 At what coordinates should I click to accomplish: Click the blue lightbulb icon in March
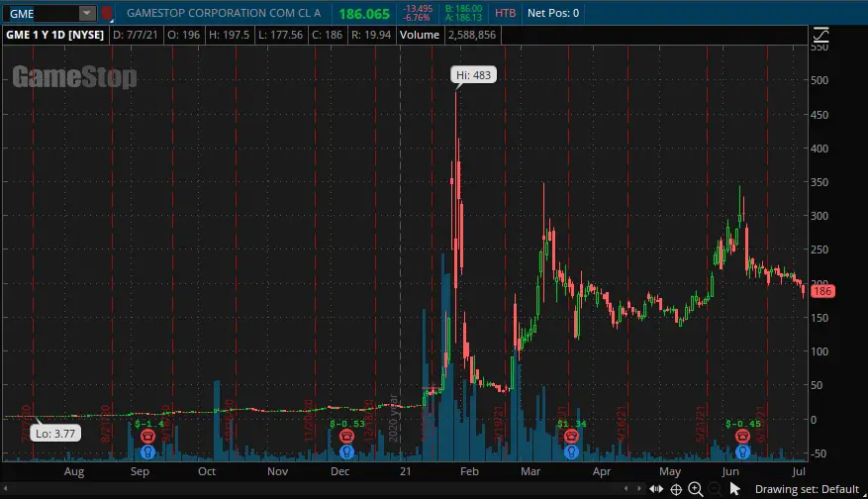571,451
